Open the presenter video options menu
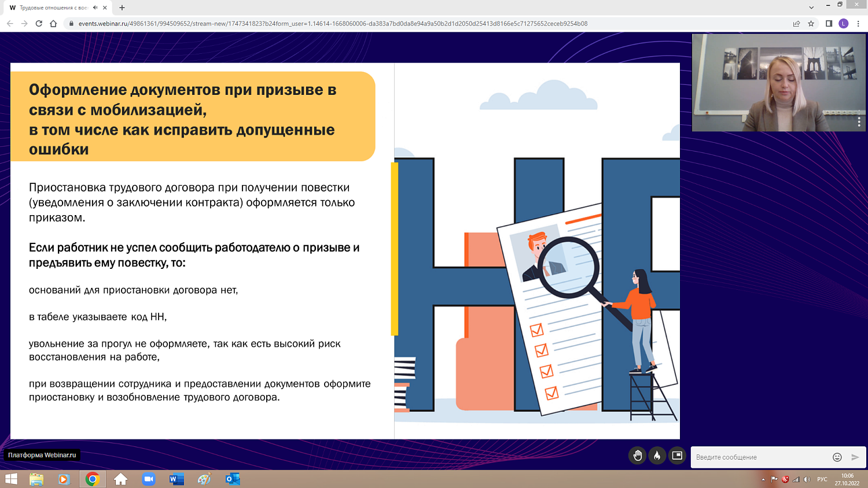The image size is (868, 488). 859,121
